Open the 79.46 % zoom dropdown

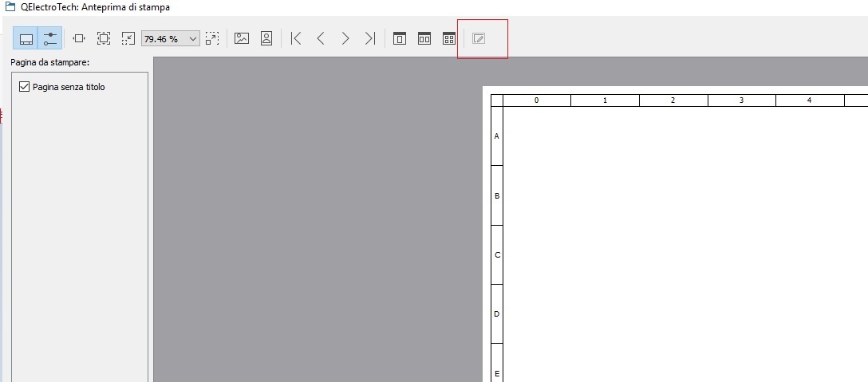click(x=192, y=38)
